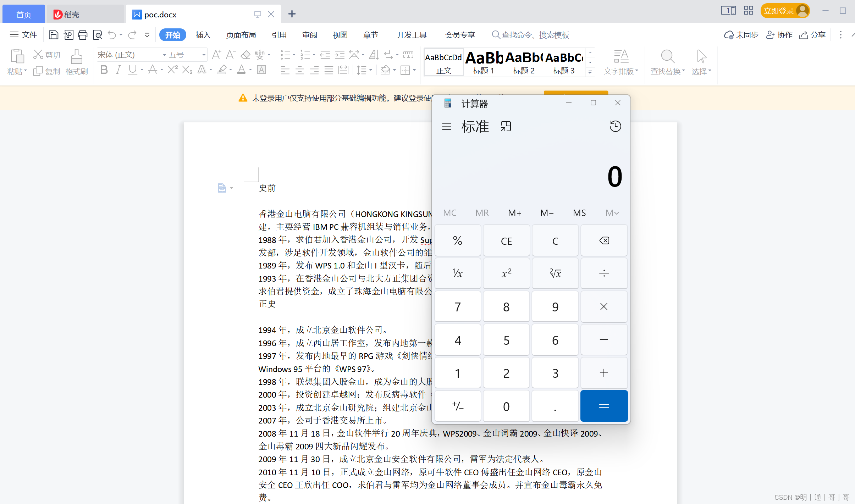Select the Heading 1 (标题 1) style
The image size is (855, 504).
pyautogui.click(x=484, y=62)
